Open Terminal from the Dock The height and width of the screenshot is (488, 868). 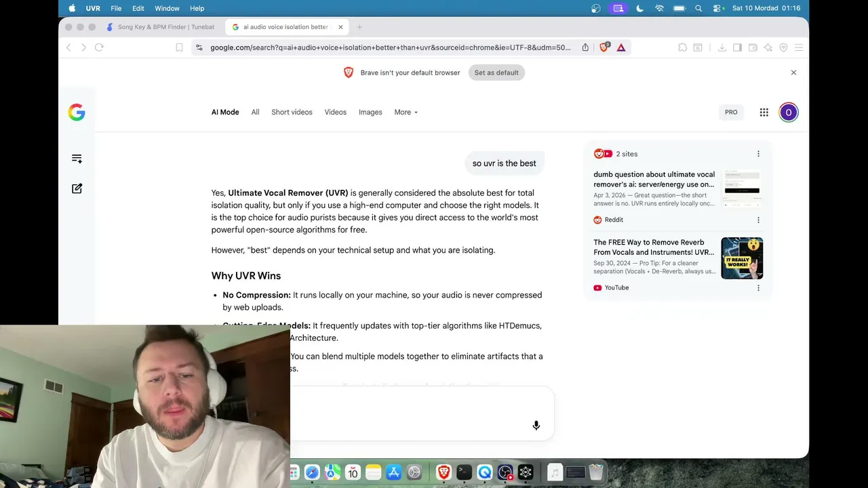pyautogui.click(x=464, y=472)
